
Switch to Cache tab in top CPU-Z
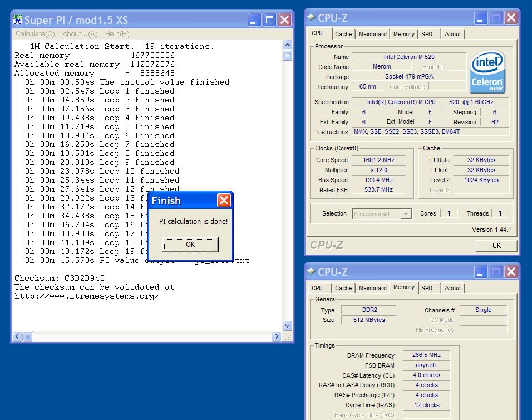coord(343,34)
